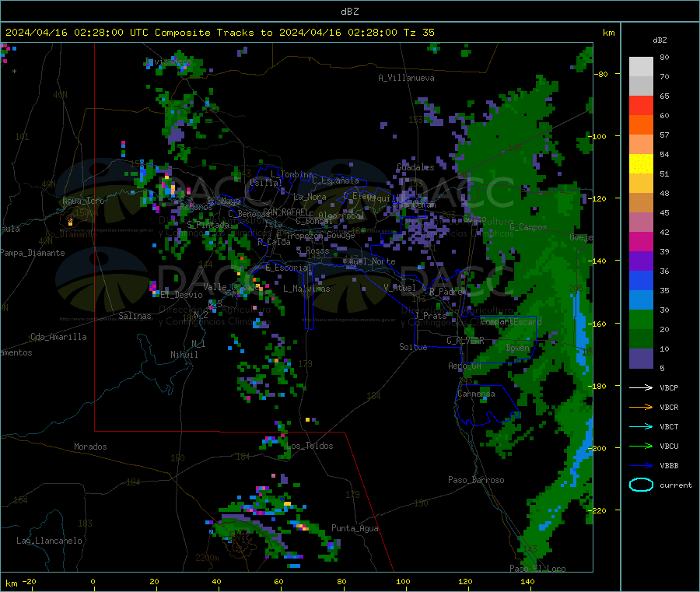Click the 'current' legend label

676,485
